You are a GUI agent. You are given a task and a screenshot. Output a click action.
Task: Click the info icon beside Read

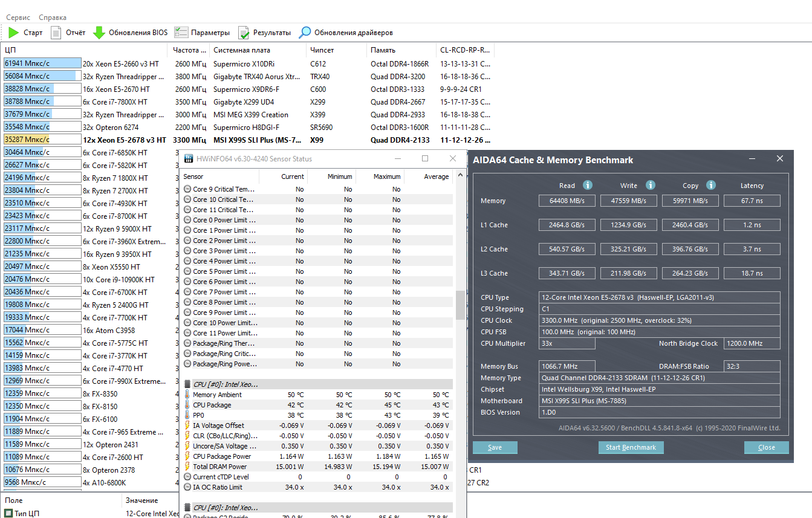click(x=587, y=186)
